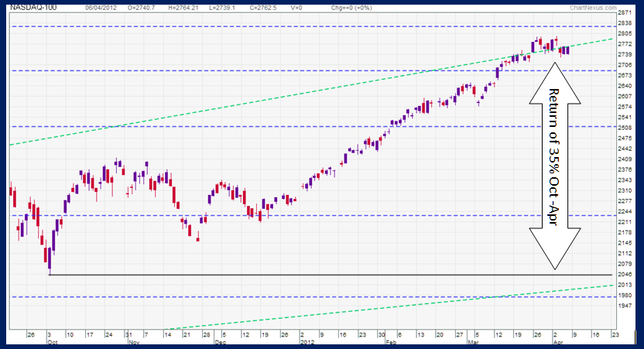Screen dimensions: 644x349
Task: Click the 2805 price axis label
Action: pos(625,34)
